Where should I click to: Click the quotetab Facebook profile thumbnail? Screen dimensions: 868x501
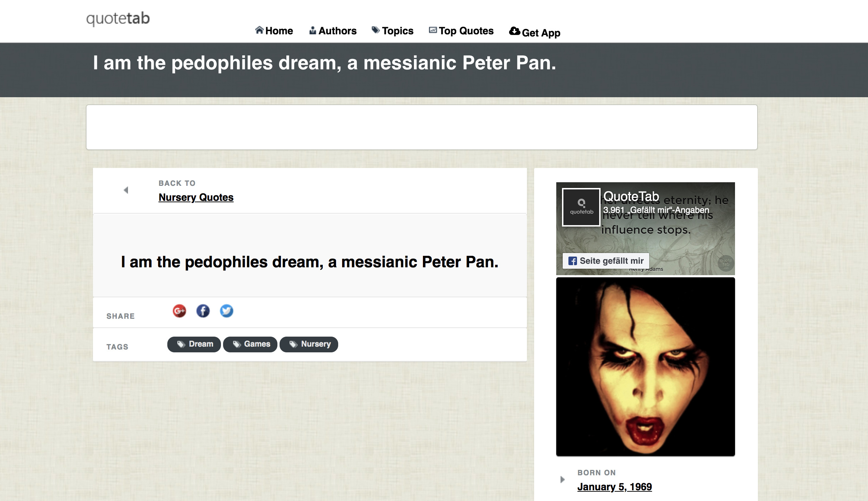tap(581, 207)
